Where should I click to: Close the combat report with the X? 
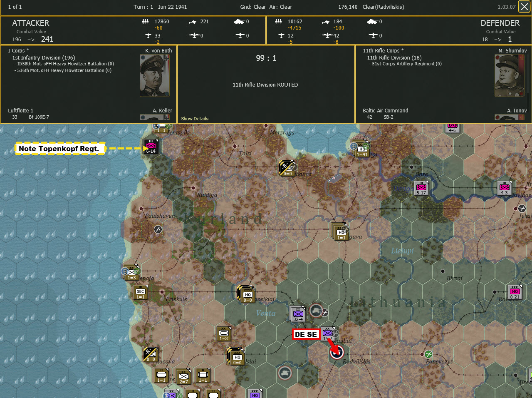click(524, 7)
